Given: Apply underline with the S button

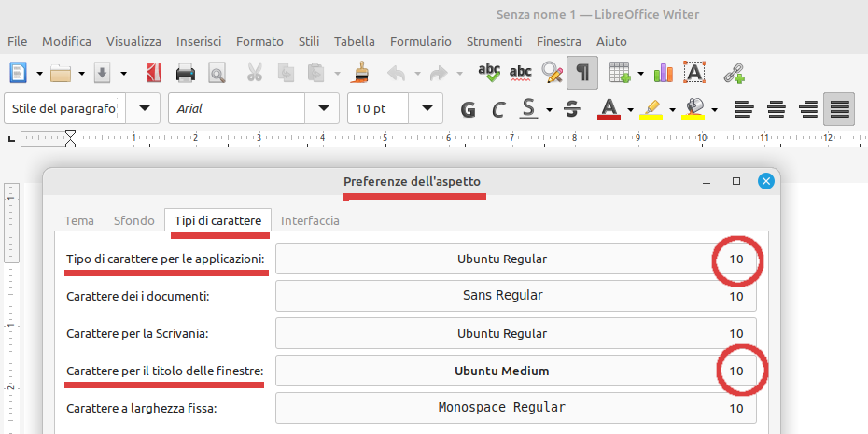Looking at the screenshot, I should (x=528, y=109).
